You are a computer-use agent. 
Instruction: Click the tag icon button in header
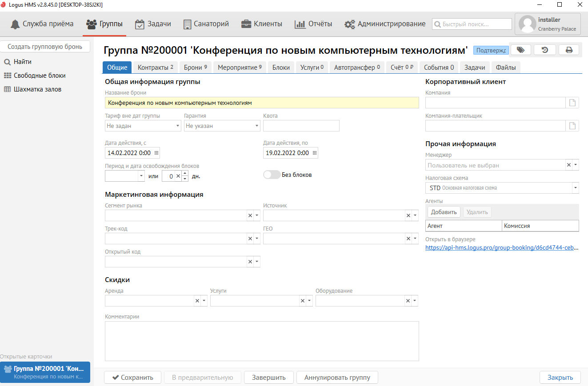(520, 50)
